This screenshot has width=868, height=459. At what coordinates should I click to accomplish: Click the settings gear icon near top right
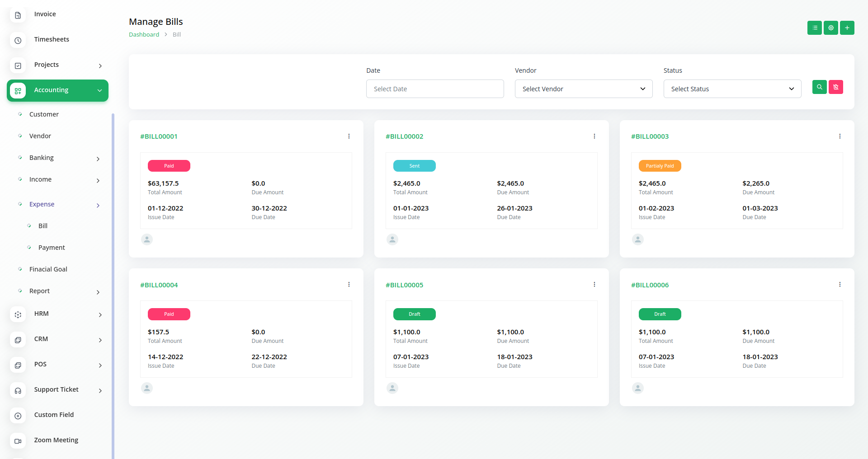click(x=830, y=28)
